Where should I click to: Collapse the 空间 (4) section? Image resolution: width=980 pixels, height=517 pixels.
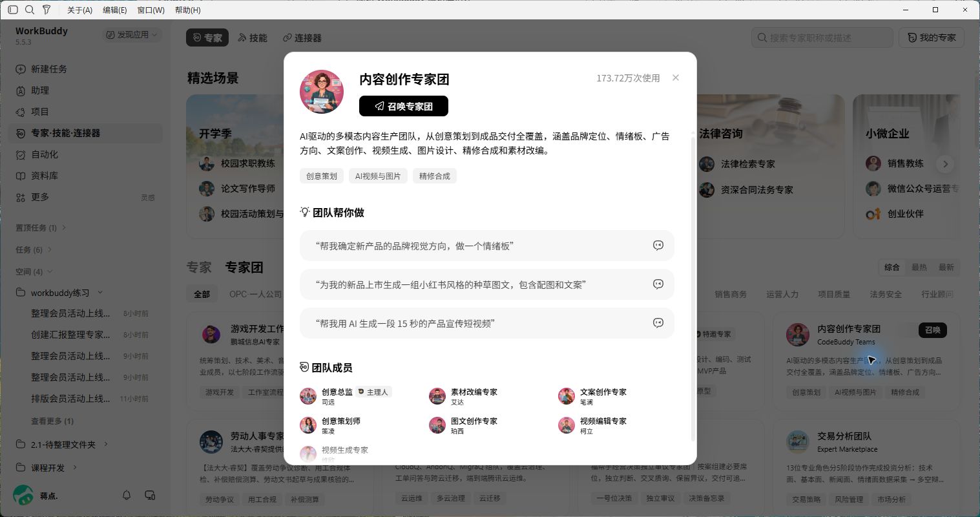point(34,271)
